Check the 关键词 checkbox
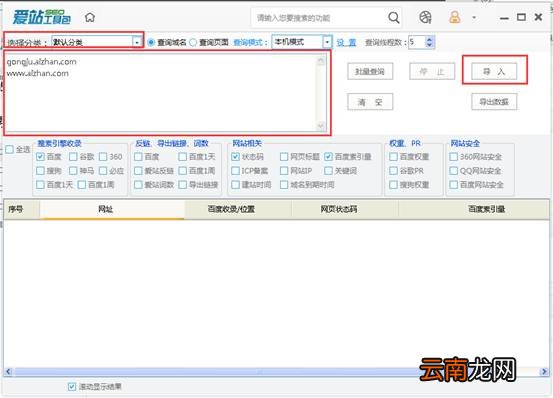Screen dimensions: 553x398 tap(328, 171)
